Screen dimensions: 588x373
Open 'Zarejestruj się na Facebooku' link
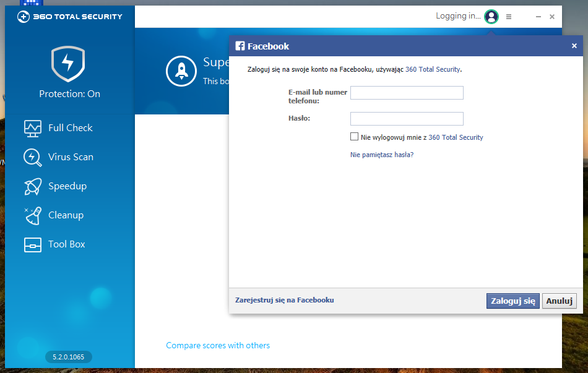point(284,300)
